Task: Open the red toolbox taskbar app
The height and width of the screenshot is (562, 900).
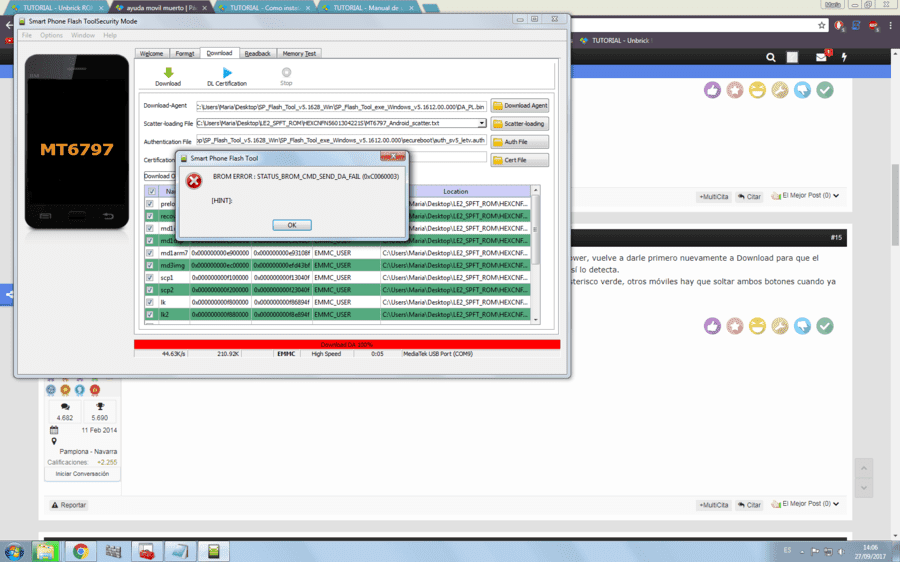Action: click(146, 552)
